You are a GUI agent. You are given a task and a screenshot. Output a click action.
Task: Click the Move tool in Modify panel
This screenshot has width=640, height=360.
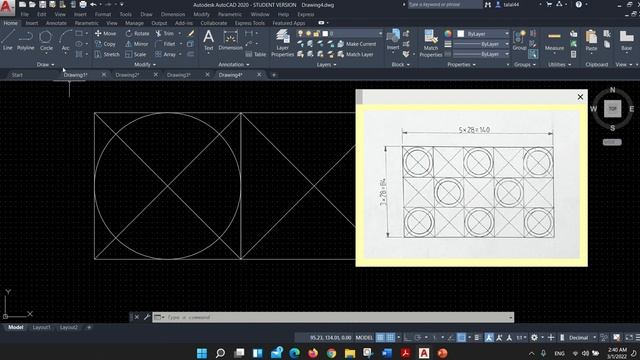[x=105, y=33]
